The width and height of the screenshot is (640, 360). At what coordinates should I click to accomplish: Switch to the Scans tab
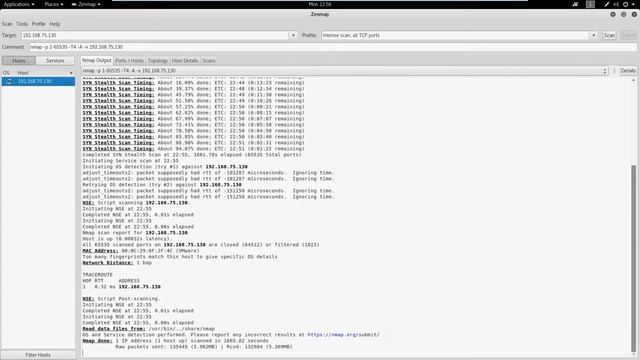tap(209, 61)
